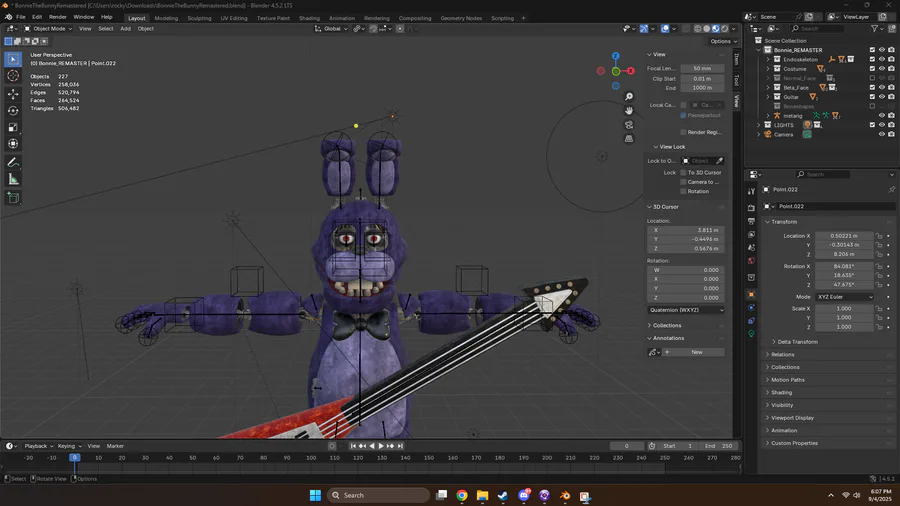Jump to the timeline end frame
Screen dimensions: 900x506
click(x=401, y=446)
